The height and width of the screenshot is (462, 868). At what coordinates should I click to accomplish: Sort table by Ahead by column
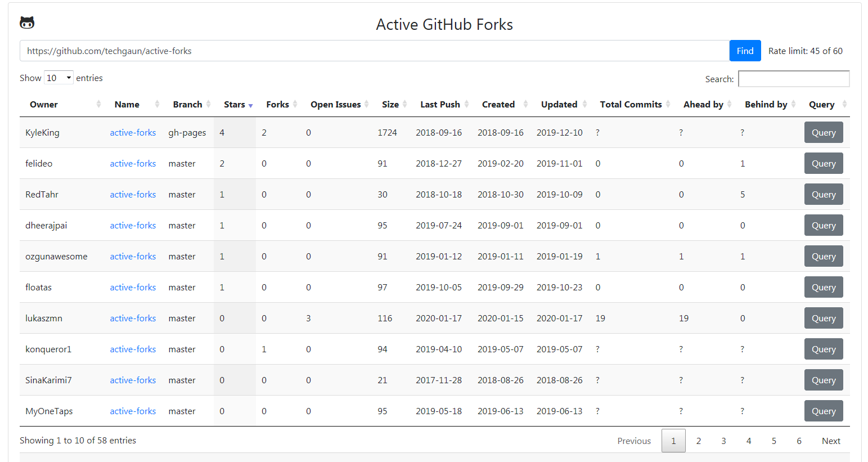coord(704,104)
